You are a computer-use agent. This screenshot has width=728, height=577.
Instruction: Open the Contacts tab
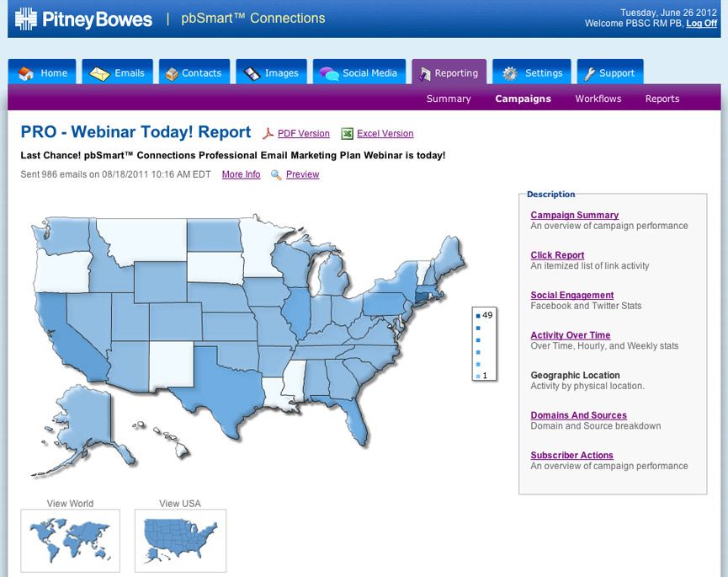194,72
